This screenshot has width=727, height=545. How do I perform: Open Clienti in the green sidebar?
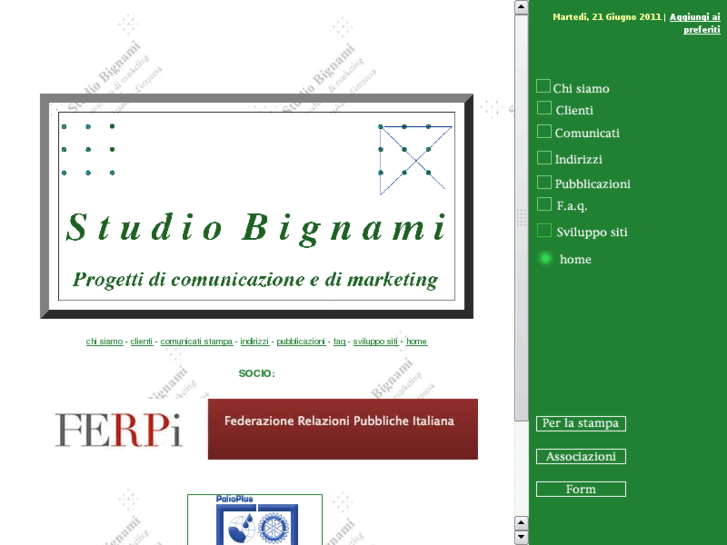pos(574,110)
